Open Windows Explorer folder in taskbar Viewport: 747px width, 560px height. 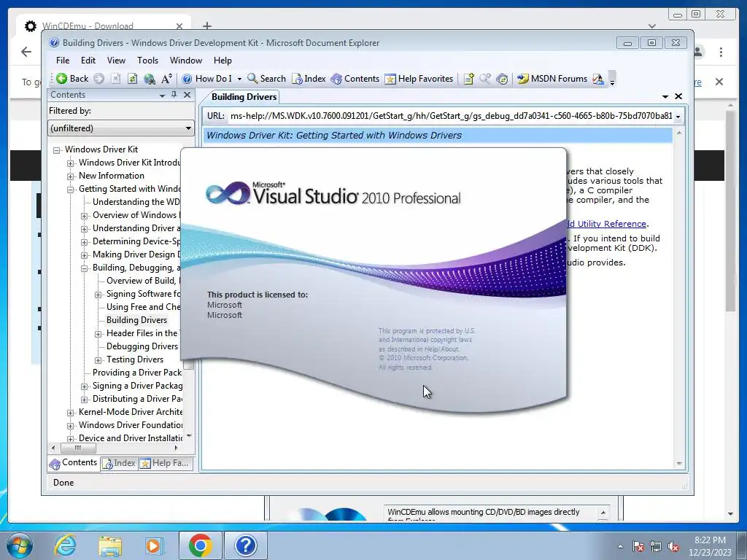pyautogui.click(x=110, y=545)
